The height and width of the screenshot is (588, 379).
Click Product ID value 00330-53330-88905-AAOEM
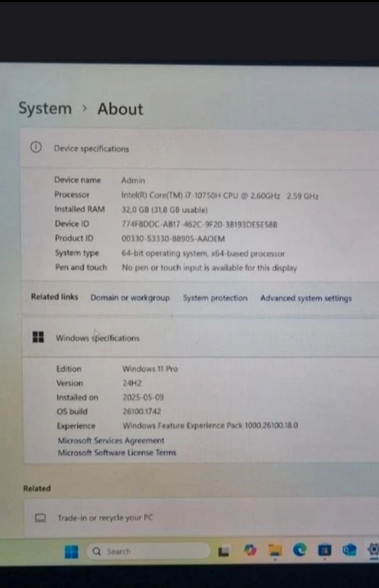pyautogui.click(x=173, y=239)
